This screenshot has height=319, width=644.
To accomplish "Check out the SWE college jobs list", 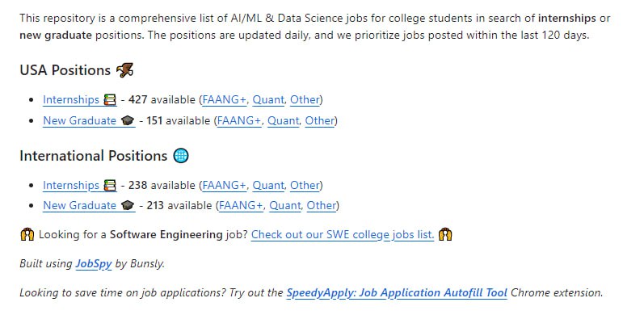I will tap(343, 234).
